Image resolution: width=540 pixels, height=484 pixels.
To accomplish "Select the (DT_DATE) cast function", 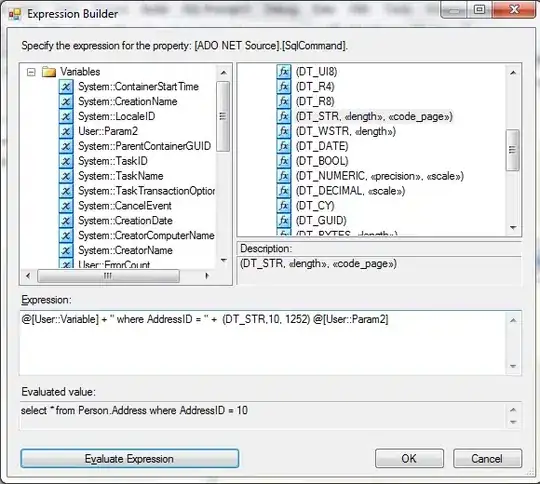I will click(x=322, y=146).
